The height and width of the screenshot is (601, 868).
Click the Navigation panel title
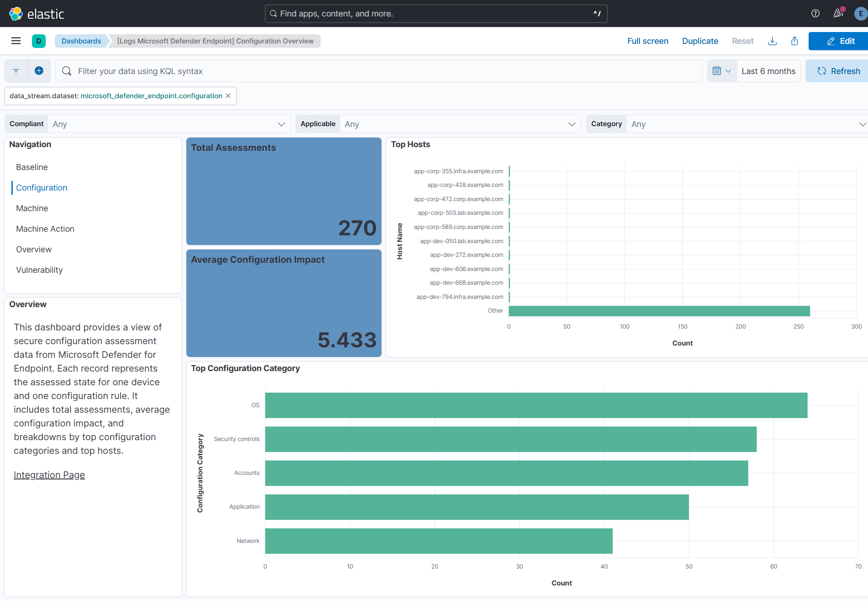coord(30,144)
